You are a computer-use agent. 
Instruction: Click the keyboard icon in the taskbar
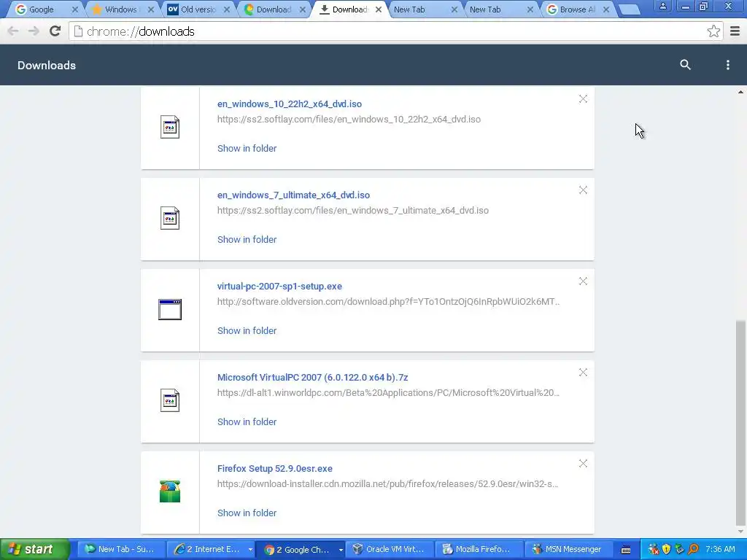point(626,550)
